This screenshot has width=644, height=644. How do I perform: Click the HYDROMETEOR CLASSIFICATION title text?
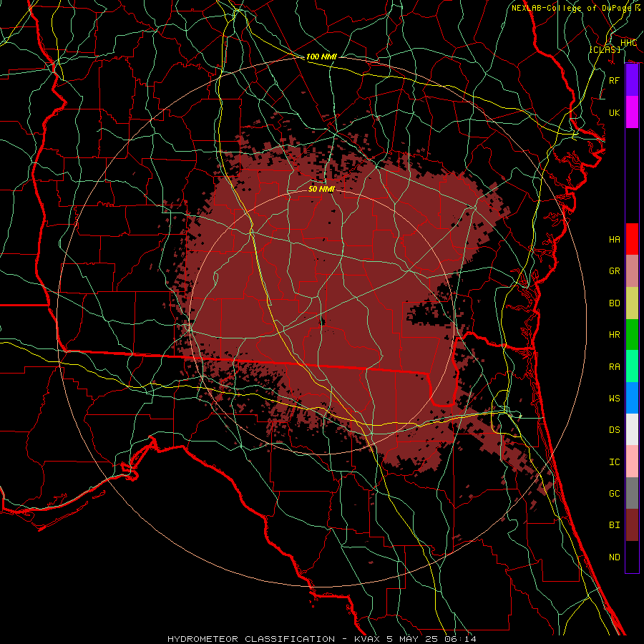(x=251, y=639)
